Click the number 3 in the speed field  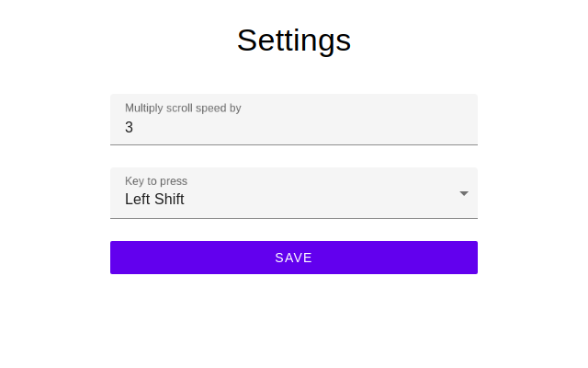[x=129, y=127]
